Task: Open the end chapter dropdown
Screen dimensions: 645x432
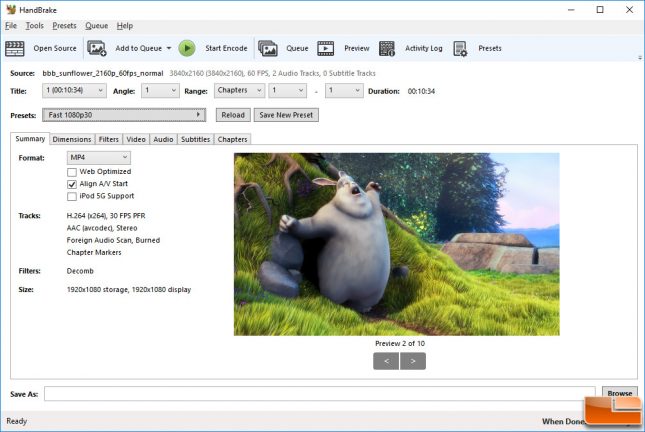Action: click(344, 91)
